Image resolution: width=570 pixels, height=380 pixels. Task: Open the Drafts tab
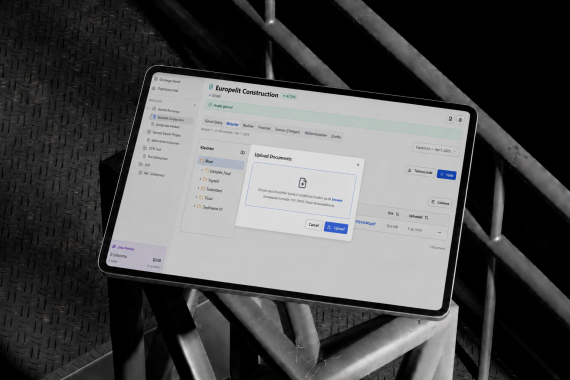(336, 136)
